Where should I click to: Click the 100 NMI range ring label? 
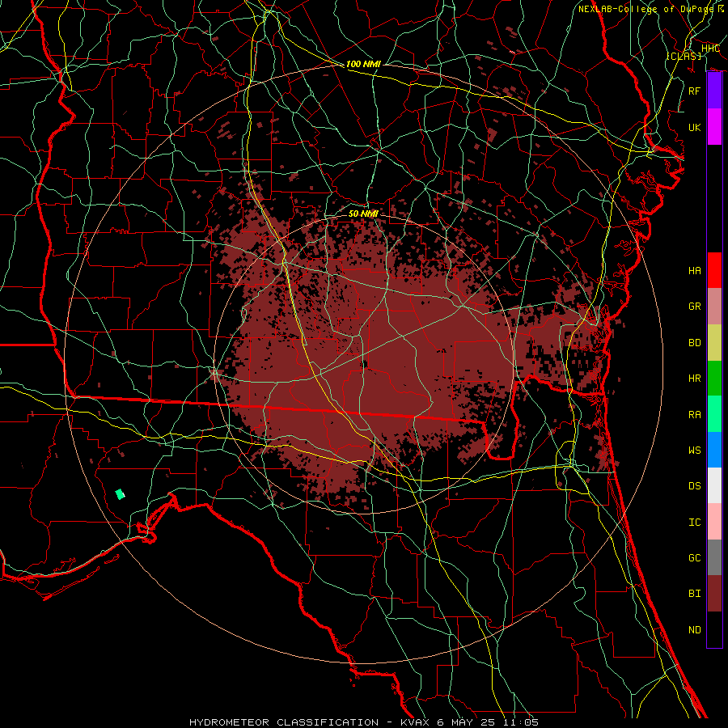[363, 64]
